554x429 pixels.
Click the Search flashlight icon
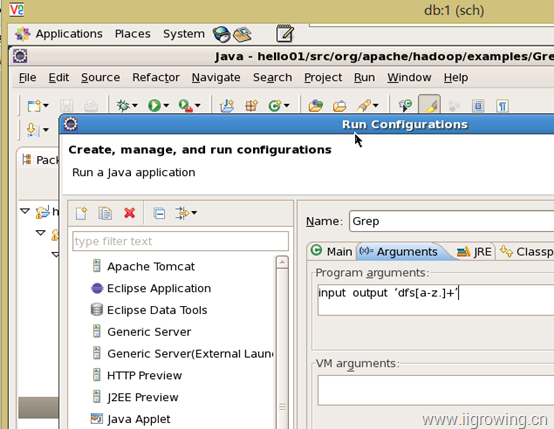click(364, 105)
